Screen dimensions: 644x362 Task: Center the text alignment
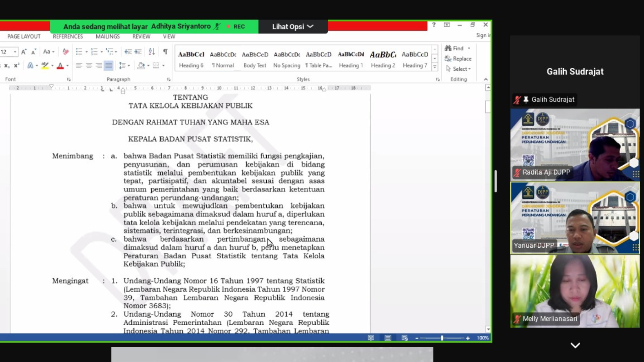pos(89,65)
